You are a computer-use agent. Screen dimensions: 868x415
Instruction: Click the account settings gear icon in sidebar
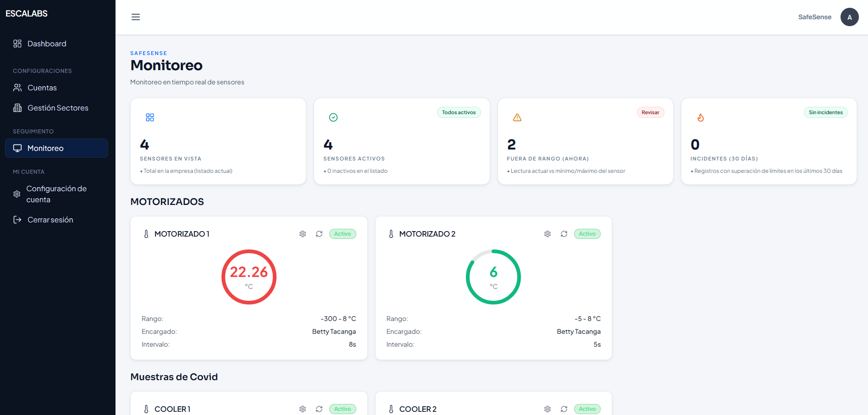click(17, 194)
